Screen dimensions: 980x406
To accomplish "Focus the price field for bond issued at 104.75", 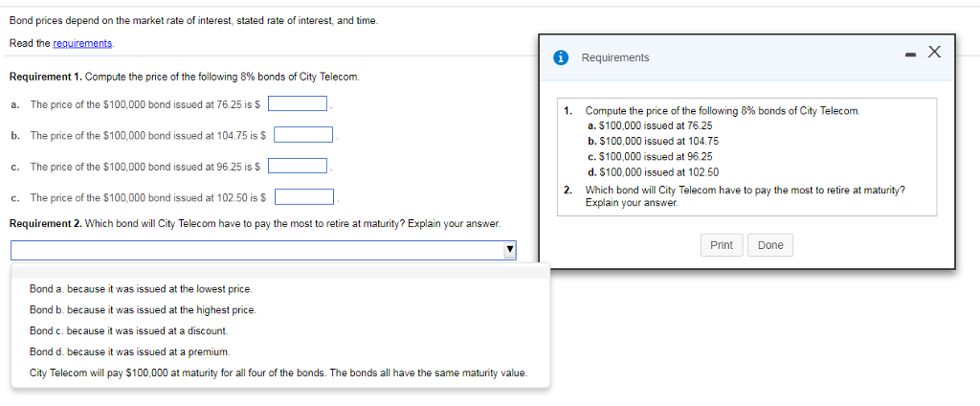I will pyautogui.click(x=303, y=134).
